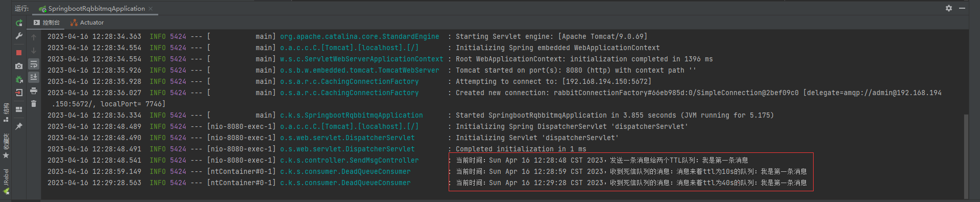Pin the run tab with the pin icon
Screen dimensions: 980x202
coord(19,126)
